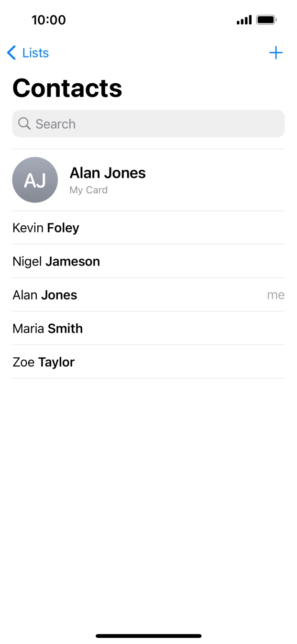The image size is (297, 644).
Task: Open Alan Jones card at top
Action: click(x=108, y=173)
